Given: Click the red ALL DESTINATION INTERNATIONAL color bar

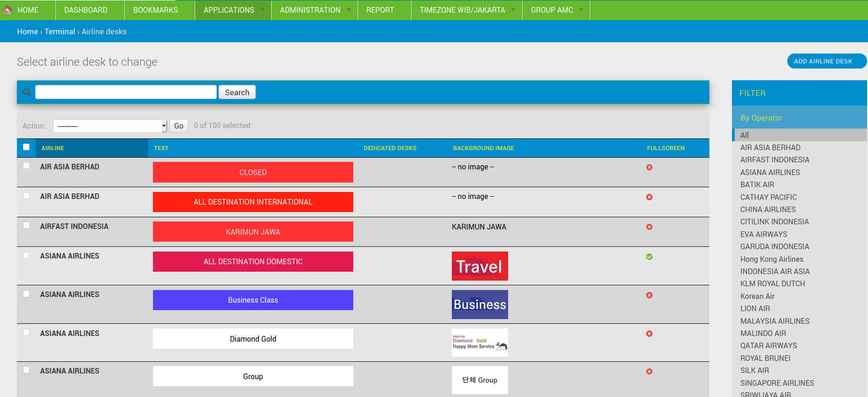Looking at the screenshot, I should [253, 202].
